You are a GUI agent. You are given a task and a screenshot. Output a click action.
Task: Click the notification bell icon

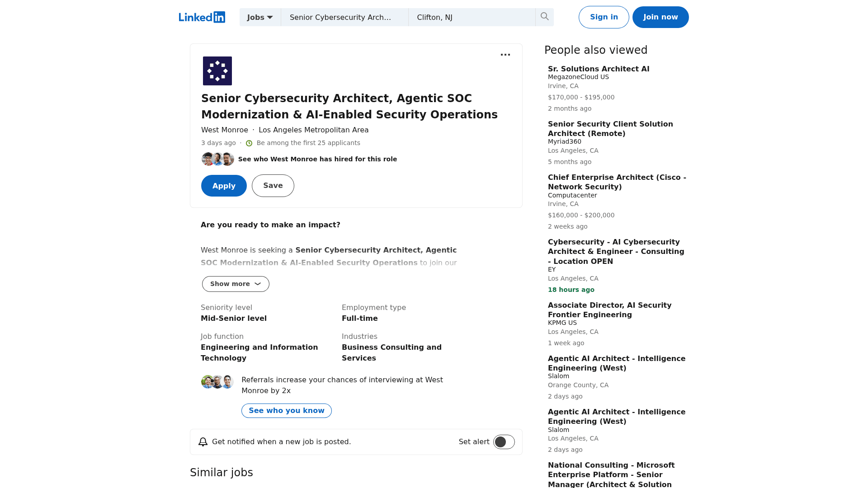pos(203,442)
